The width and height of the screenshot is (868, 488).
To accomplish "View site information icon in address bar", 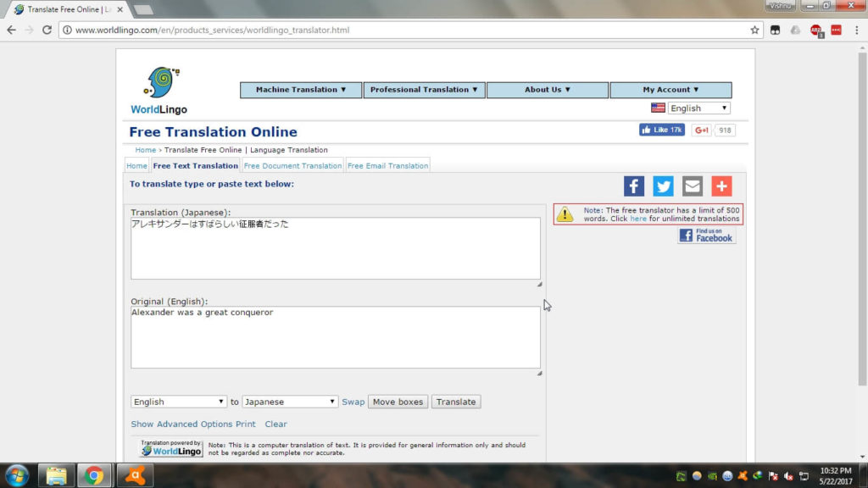I will (67, 30).
